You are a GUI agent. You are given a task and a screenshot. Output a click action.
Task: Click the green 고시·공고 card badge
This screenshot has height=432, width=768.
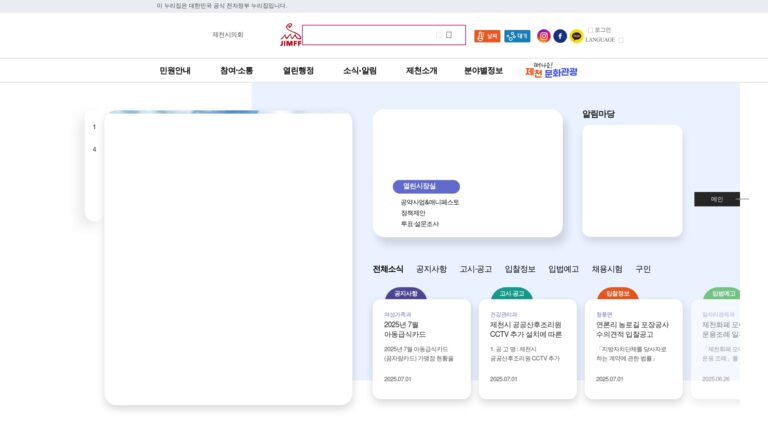pos(512,293)
